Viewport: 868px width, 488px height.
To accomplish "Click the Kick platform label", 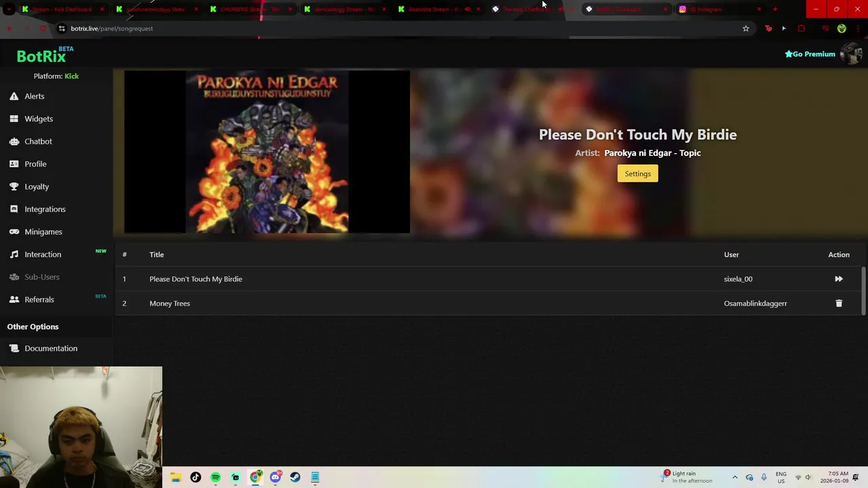I will coord(71,76).
